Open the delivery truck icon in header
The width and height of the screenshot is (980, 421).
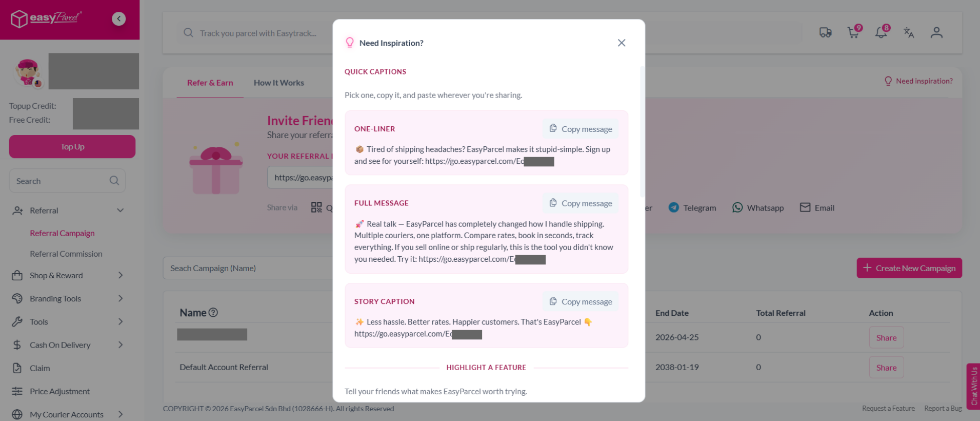click(825, 33)
